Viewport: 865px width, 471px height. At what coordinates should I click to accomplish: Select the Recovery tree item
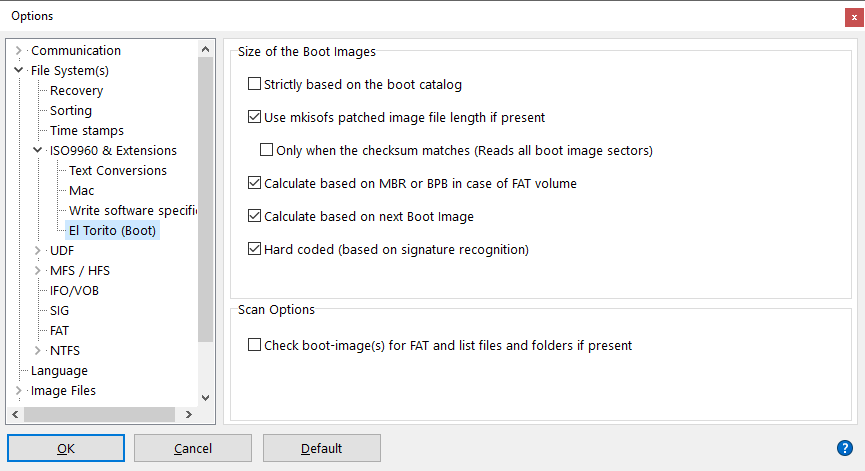pos(76,91)
